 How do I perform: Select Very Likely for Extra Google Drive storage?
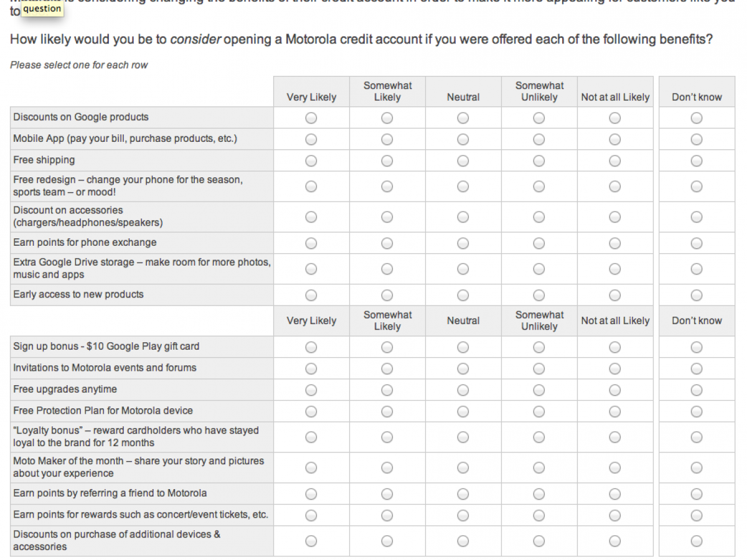(311, 269)
